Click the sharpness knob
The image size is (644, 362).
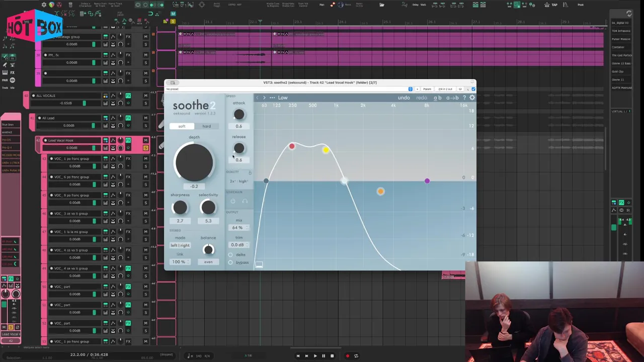coord(180,208)
